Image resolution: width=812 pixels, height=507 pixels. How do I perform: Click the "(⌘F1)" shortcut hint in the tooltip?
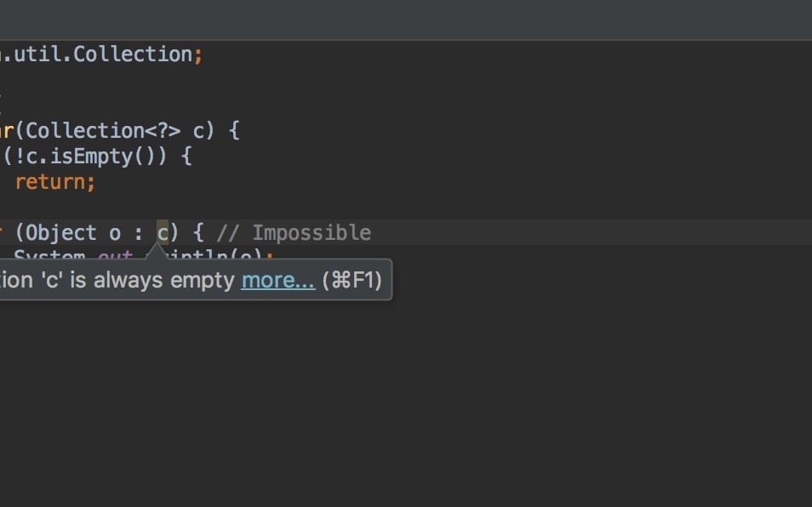click(x=352, y=280)
